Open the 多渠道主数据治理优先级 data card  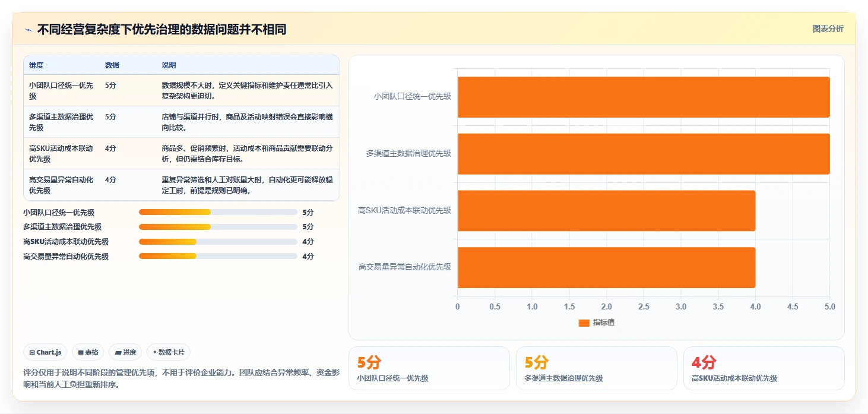click(x=597, y=368)
